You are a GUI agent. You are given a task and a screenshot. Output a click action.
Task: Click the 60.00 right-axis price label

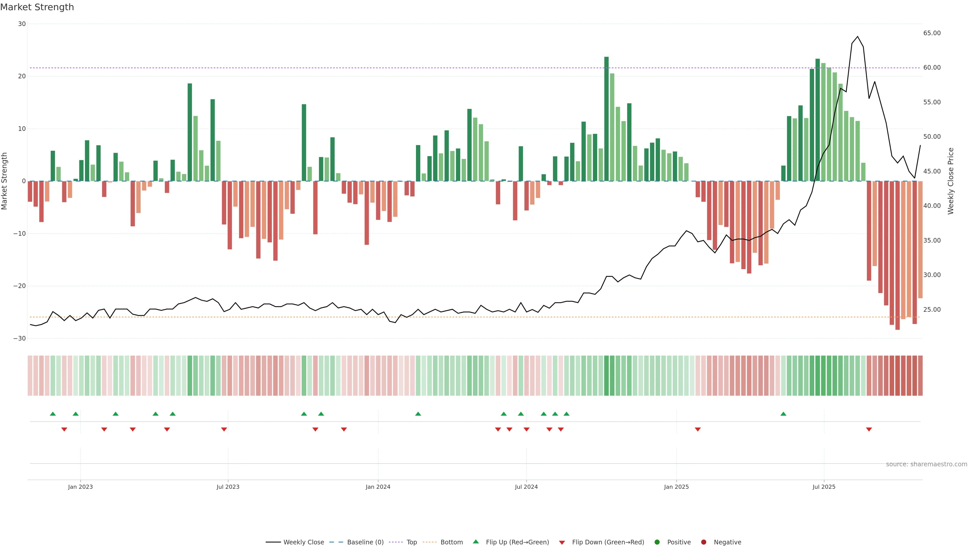tap(932, 68)
